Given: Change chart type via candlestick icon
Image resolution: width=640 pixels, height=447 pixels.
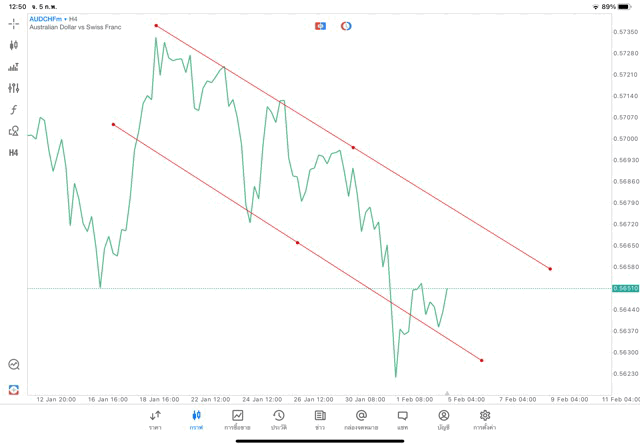Looking at the screenshot, I should [x=14, y=45].
